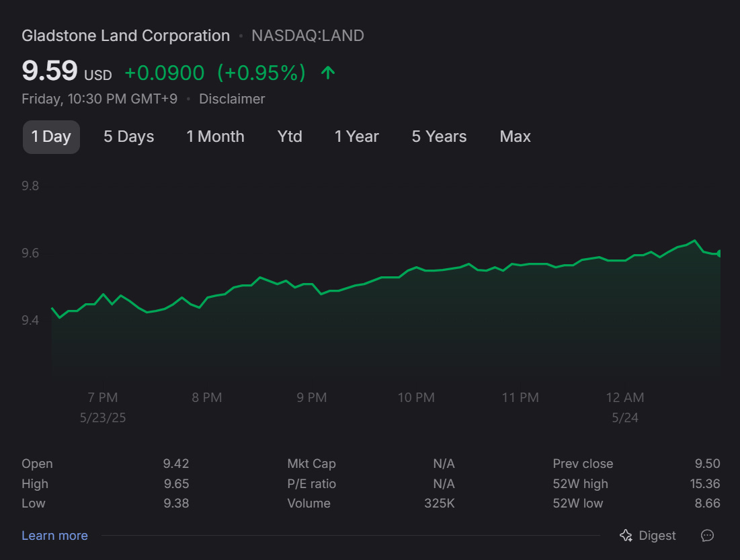Click the 9.59 current price
The image size is (740, 560).
click(x=50, y=71)
